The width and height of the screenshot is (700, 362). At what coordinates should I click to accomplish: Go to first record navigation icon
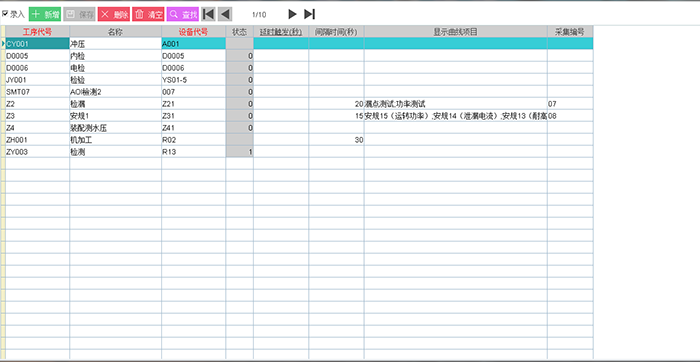point(208,14)
